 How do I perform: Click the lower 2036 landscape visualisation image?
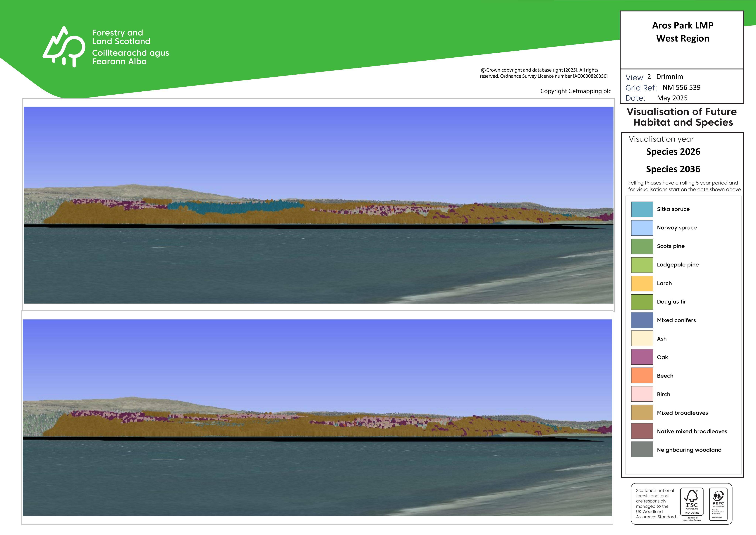pos(317,418)
